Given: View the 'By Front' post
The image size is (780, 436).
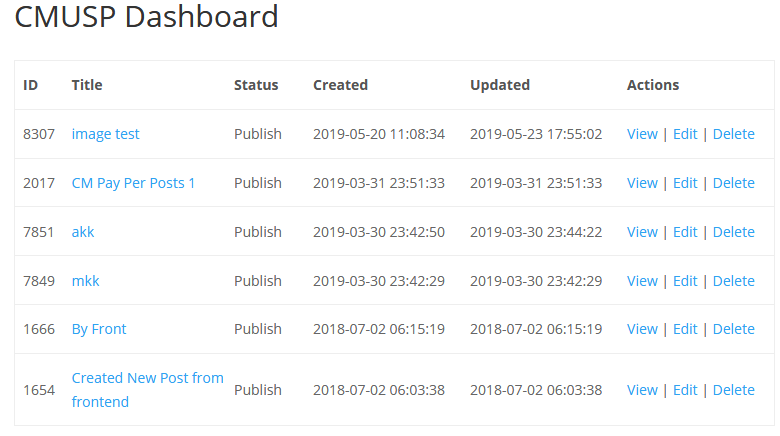Looking at the screenshot, I should pos(642,329).
